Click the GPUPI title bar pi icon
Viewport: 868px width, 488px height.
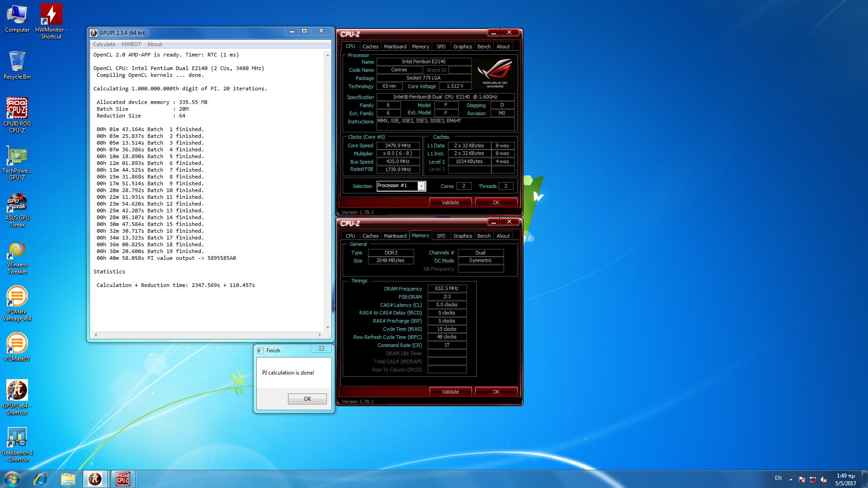94,33
